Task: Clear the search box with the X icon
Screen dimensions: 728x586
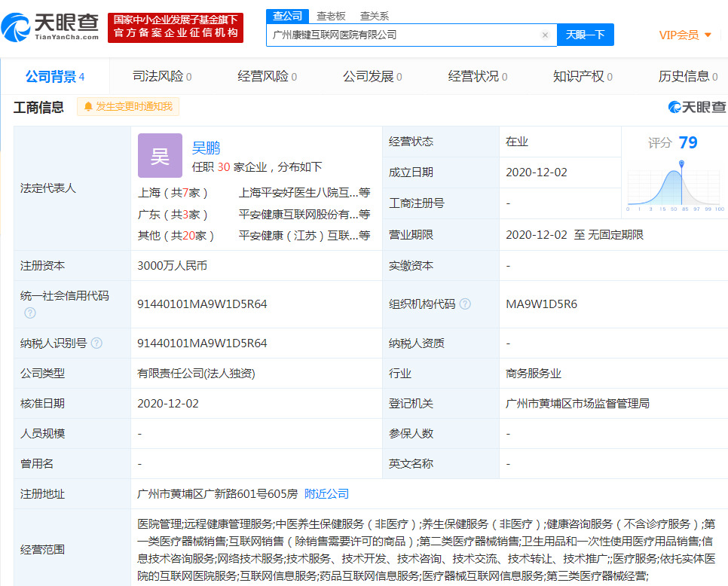Action: [545, 35]
